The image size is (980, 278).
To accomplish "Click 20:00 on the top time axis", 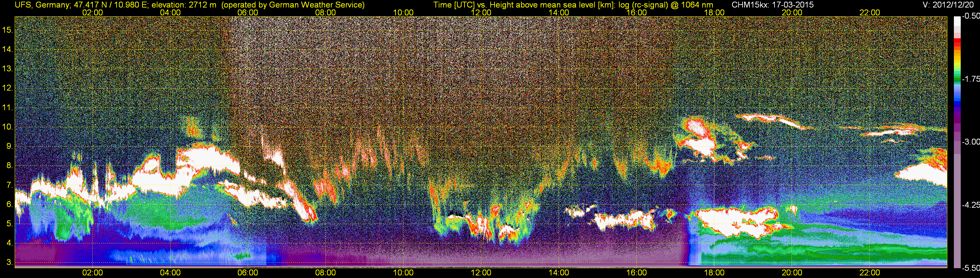I will tap(792, 12).
